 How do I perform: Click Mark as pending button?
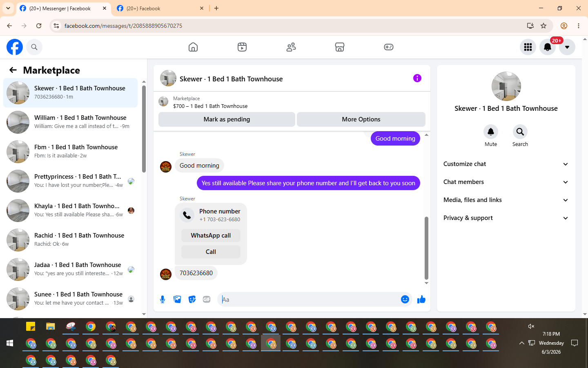click(227, 119)
